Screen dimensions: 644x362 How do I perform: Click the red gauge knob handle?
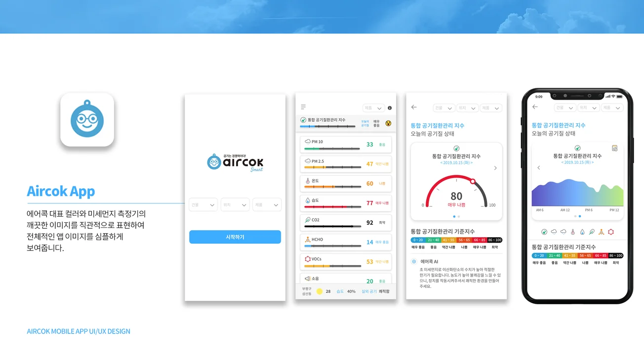point(473,181)
